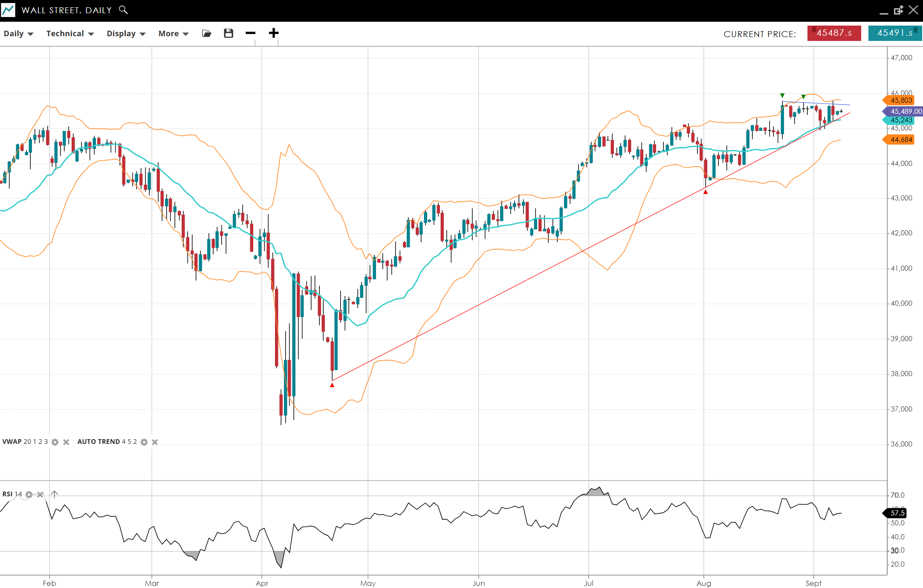This screenshot has width=923, height=588.
Task: Click the teal buy price 45491.5 button
Action: (895, 33)
